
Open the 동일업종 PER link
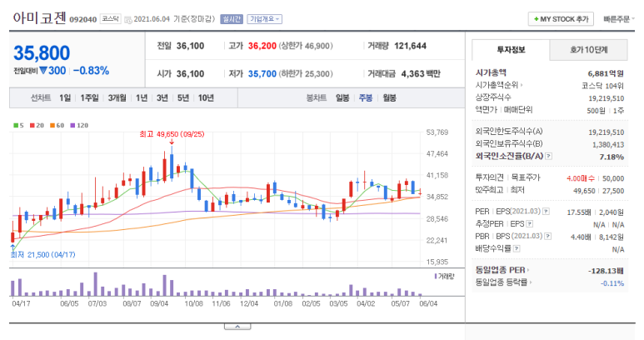click(x=502, y=270)
